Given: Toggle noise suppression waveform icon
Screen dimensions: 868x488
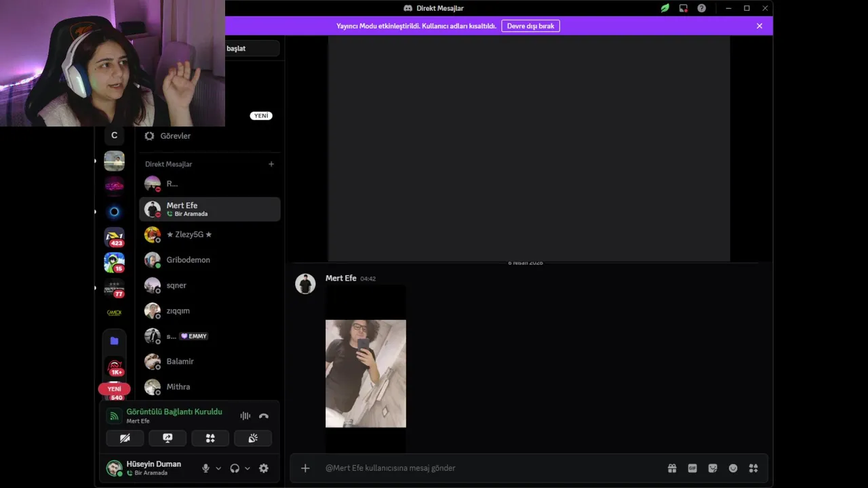Looking at the screenshot, I should pyautogui.click(x=245, y=415).
